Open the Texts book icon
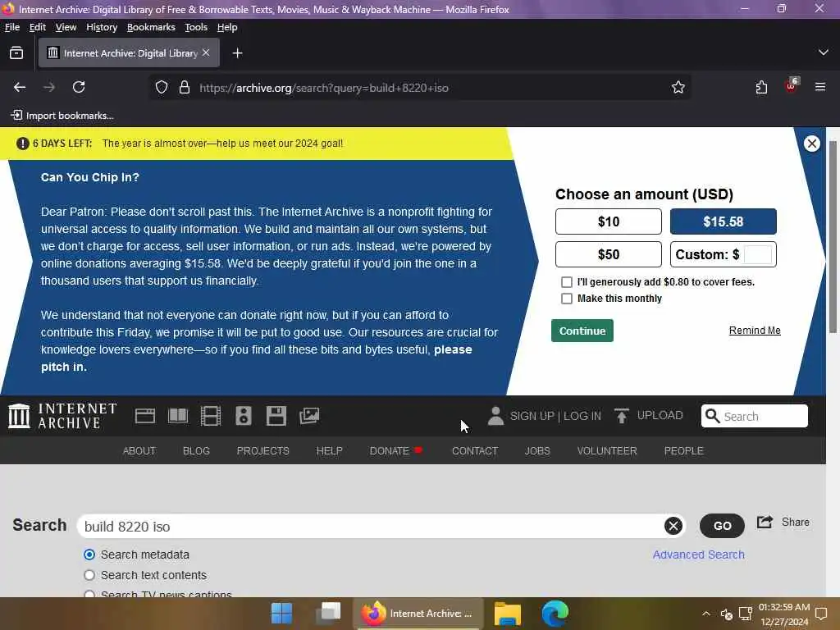Image resolution: width=840 pixels, height=630 pixels. click(178, 416)
